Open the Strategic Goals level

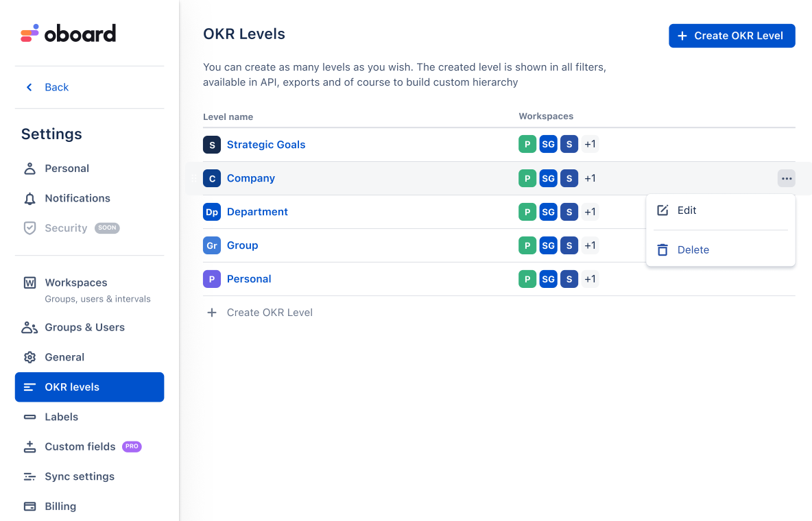(266, 145)
